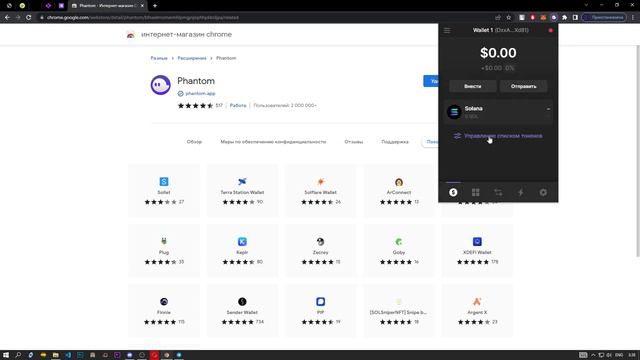This screenshot has width=640, height=360.
Task: Click the Wallet 1 address header
Action: coord(500,30)
